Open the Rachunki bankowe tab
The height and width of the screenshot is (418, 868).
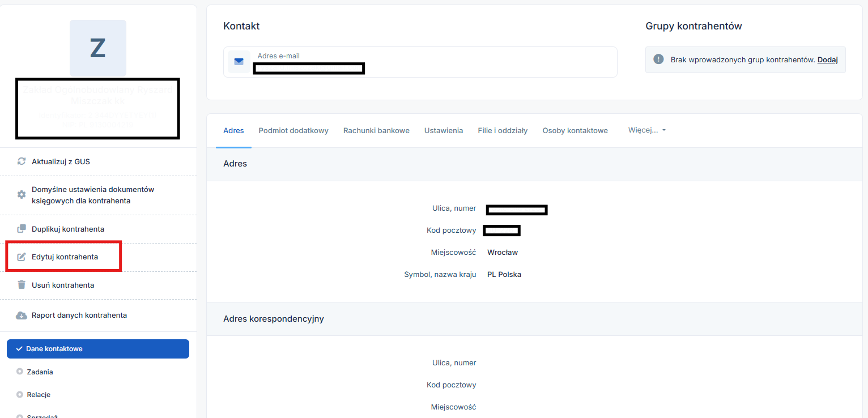pyautogui.click(x=376, y=130)
